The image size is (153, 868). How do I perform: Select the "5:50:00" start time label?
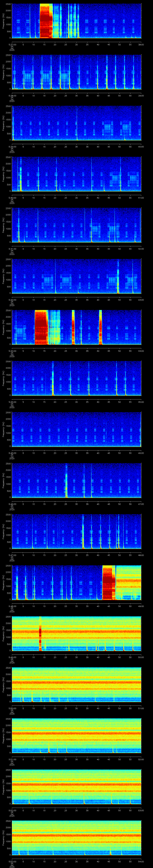coord(12,708)
